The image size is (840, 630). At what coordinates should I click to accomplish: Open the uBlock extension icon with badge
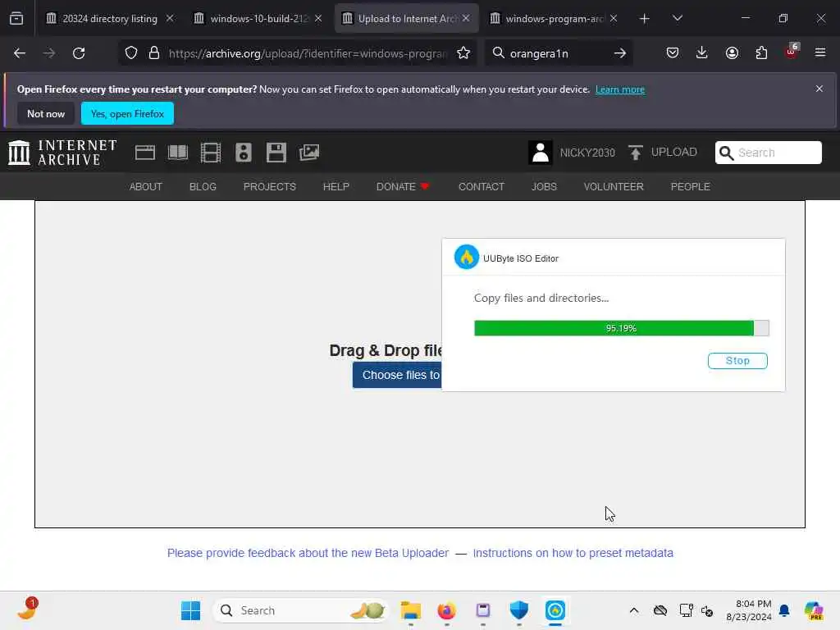coord(792,52)
